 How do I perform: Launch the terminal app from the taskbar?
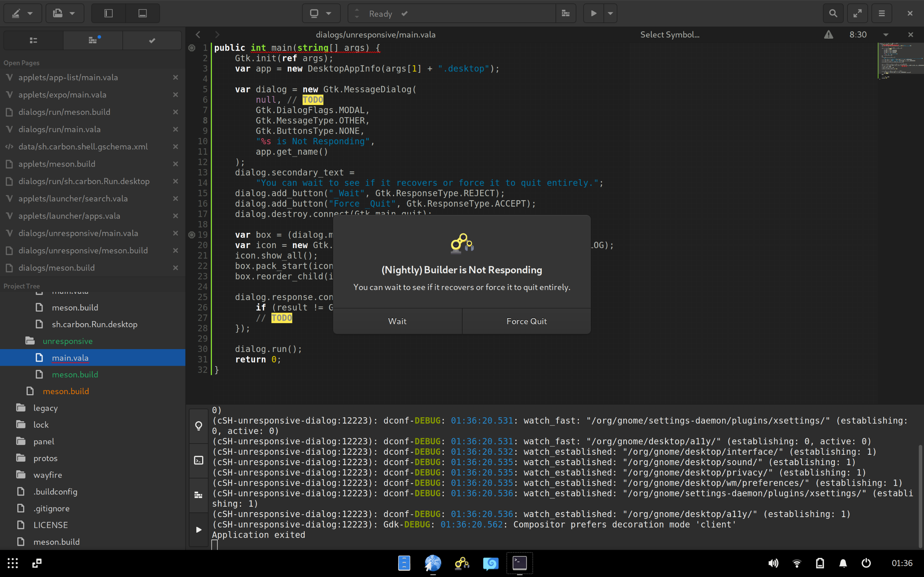coord(520,563)
